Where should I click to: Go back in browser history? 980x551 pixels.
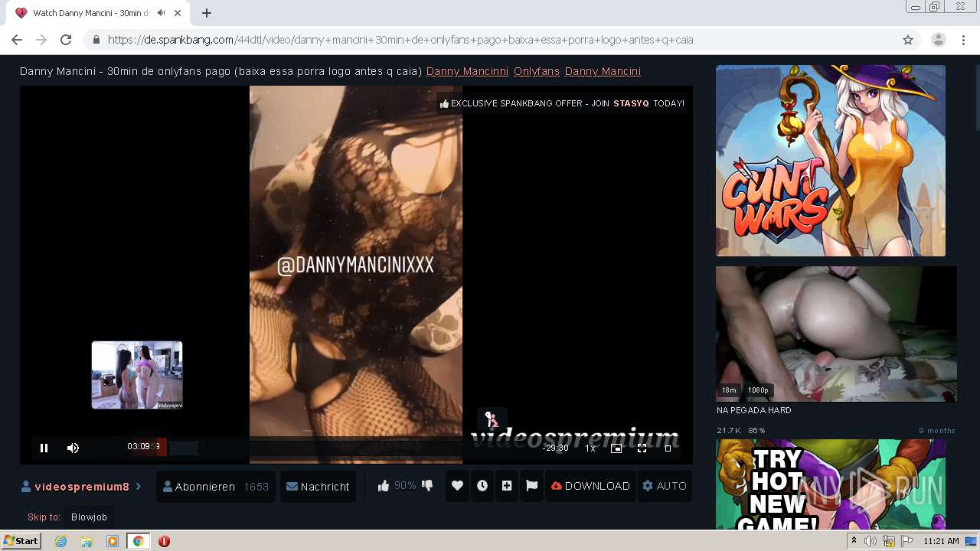click(x=17, y=40)
